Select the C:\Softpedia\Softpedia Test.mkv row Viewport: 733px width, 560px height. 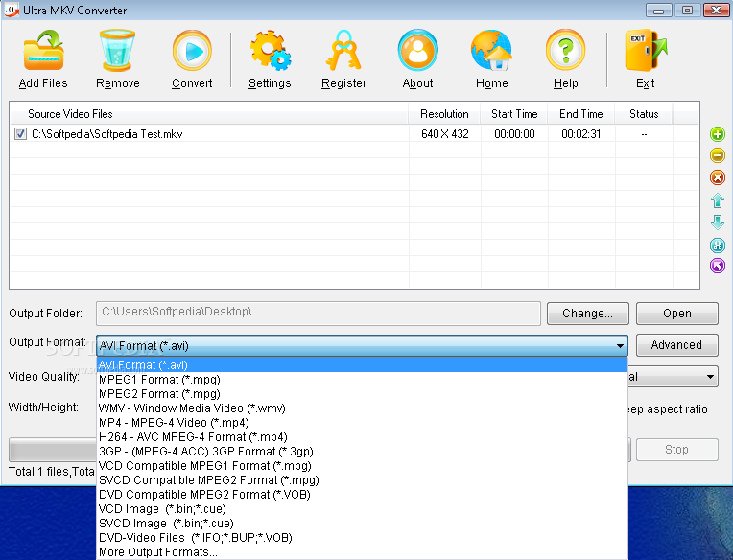[354, 134]
